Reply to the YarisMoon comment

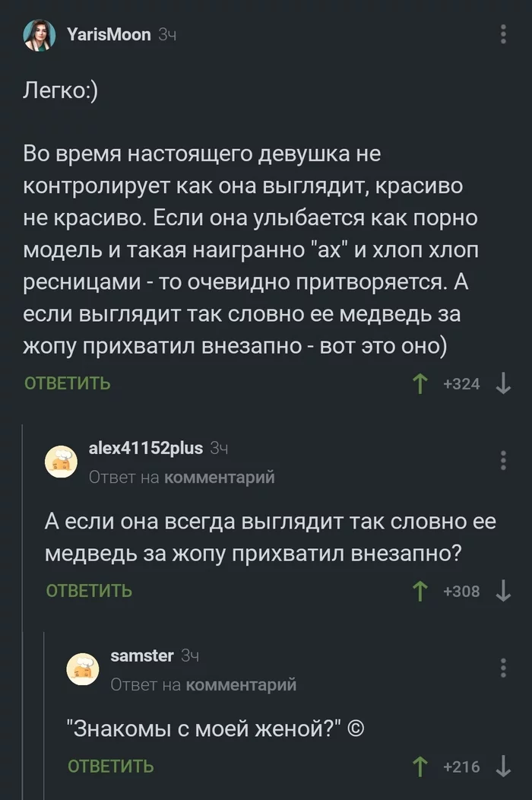point(68,384)
